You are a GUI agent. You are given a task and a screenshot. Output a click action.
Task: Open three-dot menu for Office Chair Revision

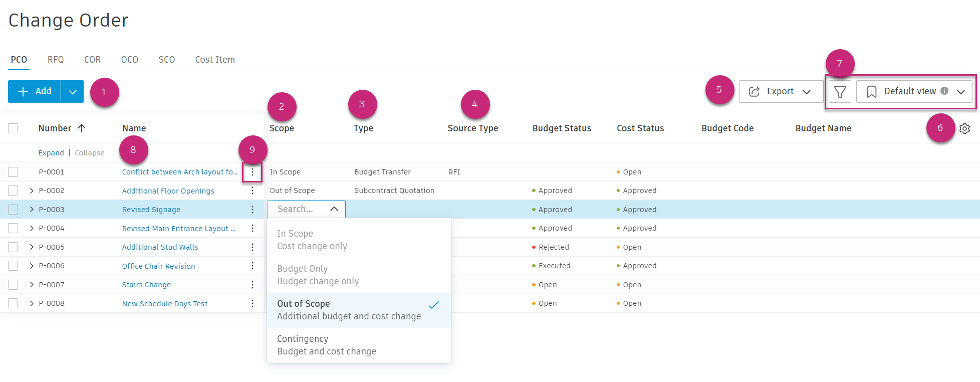(253, 266)
